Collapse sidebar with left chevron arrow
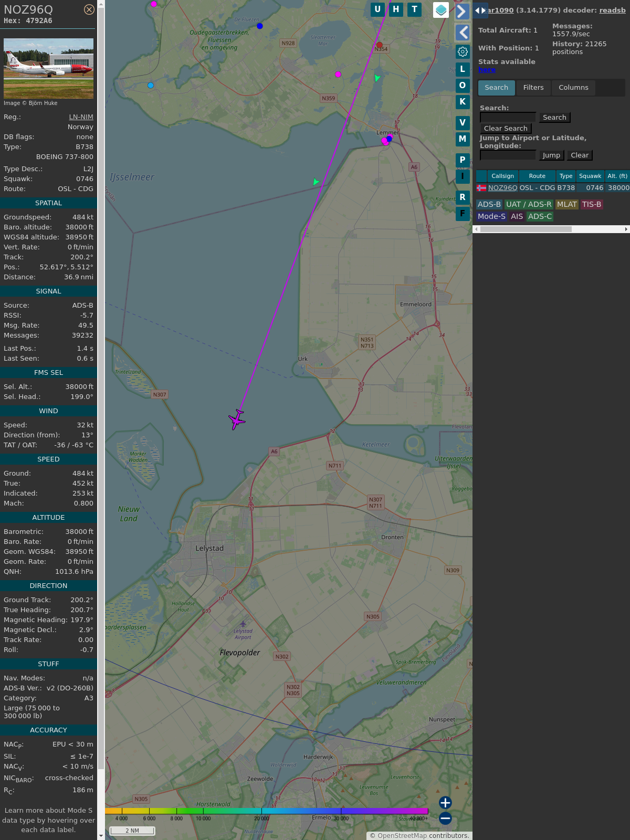Image resolution: width=630 pixels, height=840 pixels. click(462, 33)
